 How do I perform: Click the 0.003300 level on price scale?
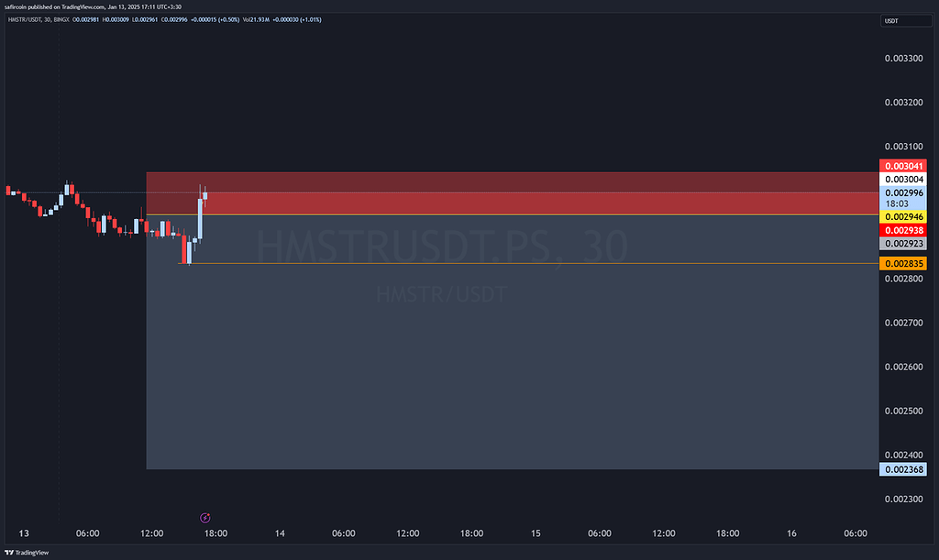click(903, 59)
